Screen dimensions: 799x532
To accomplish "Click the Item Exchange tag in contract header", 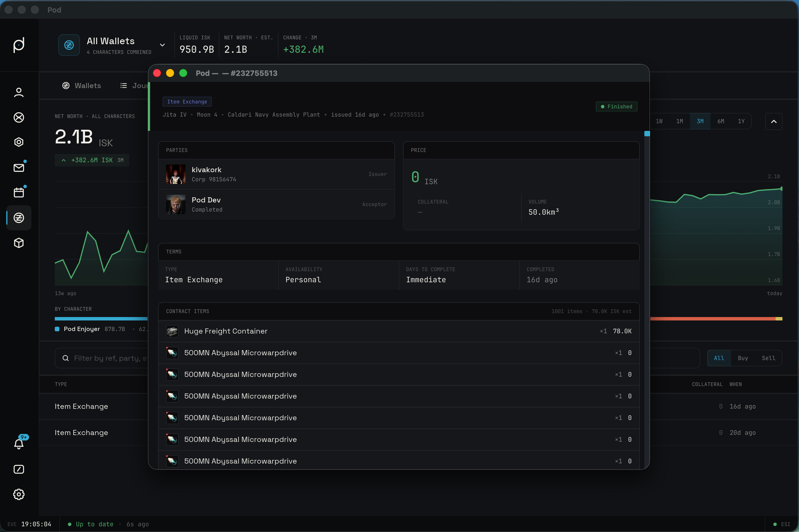I will point(187,102).
